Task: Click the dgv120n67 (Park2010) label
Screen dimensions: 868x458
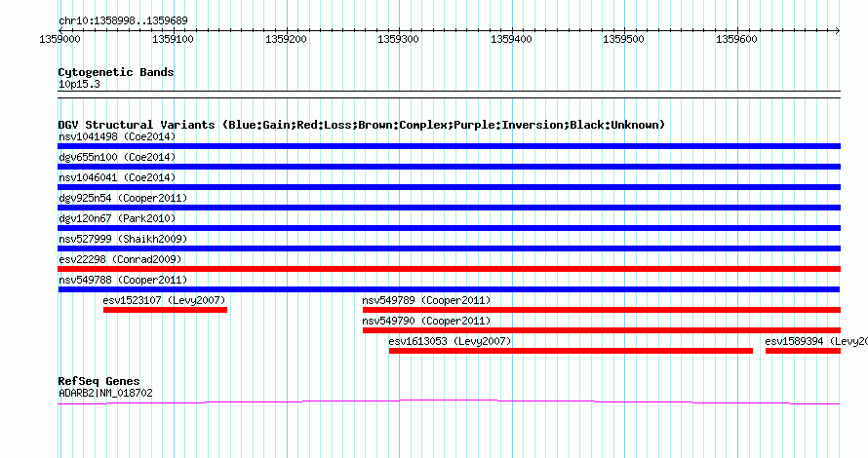Action: click(117, 218)
